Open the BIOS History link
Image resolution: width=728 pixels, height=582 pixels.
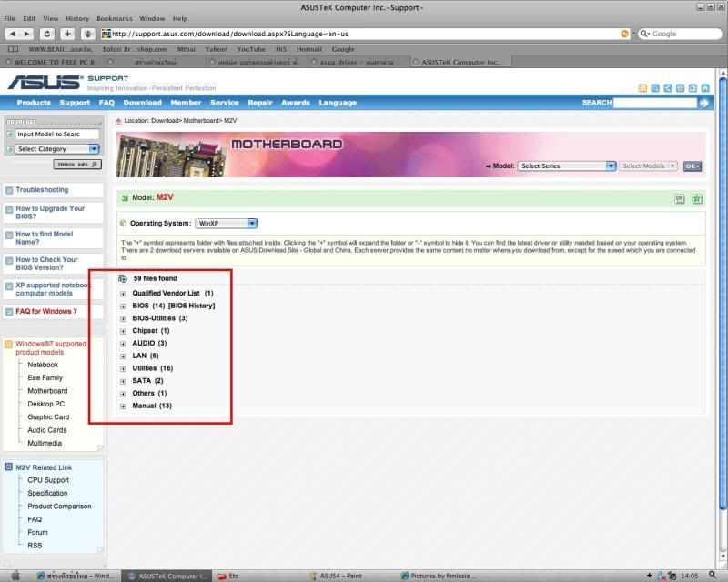pos(192,306)
